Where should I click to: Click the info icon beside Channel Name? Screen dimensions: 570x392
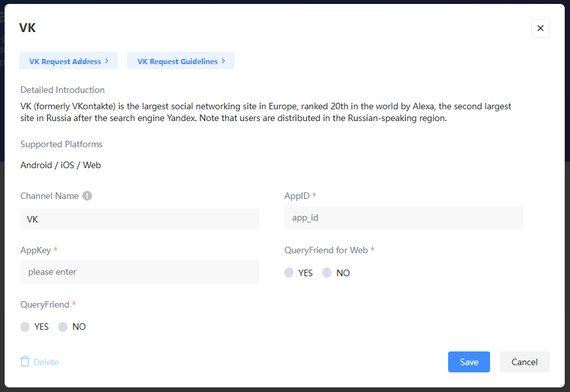tap(87, 196)
